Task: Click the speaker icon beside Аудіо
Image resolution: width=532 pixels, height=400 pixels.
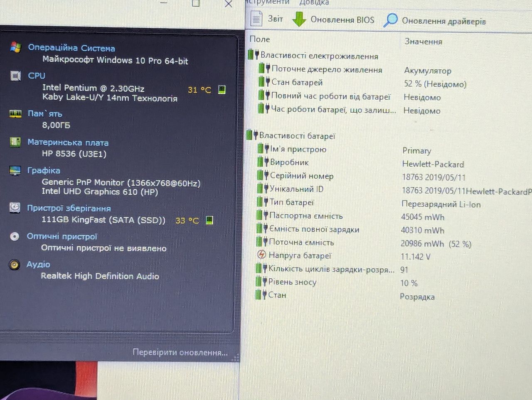Action: pos(15,264)
